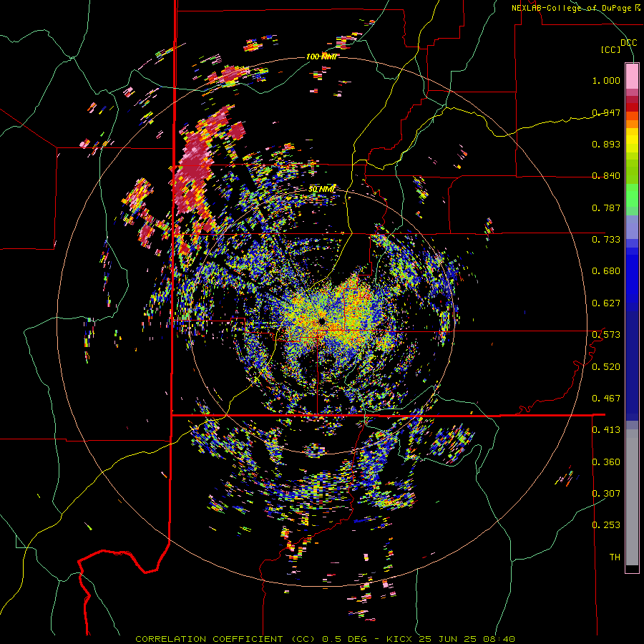
Task: Click the [CC] unit label
Action: 611,49
